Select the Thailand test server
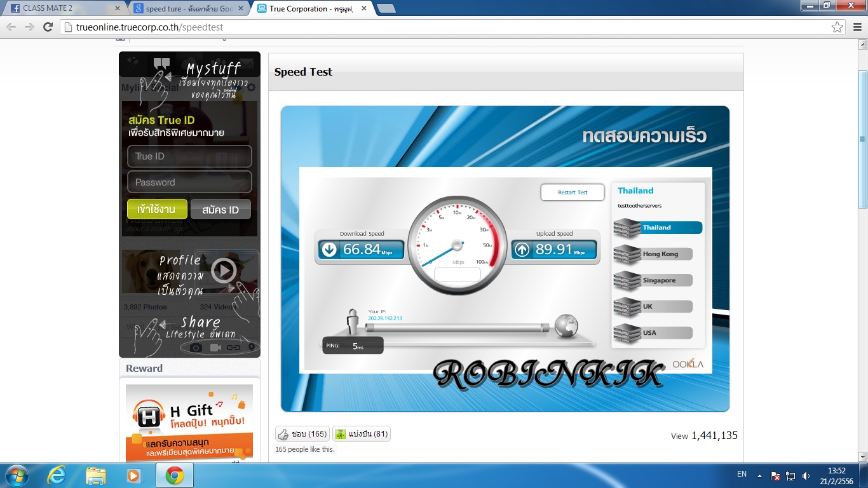 (658, 227)
